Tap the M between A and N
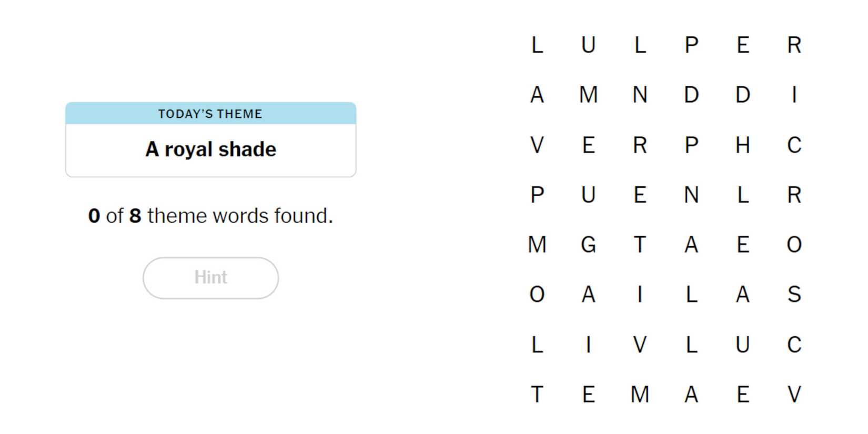Image resolution: width=868 pixels, height=434 pixels. [588, 95]
